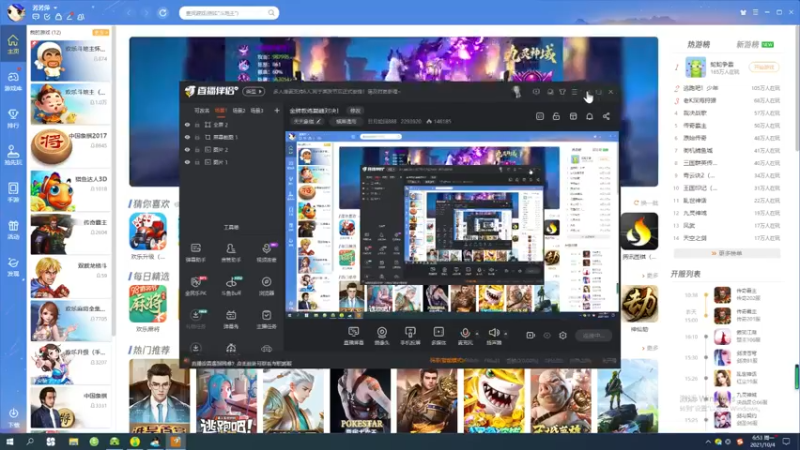Open the 弹幕助手 tool in the streaming toolbox
This screenshot has width=800, height=450.
pos(195,253)
